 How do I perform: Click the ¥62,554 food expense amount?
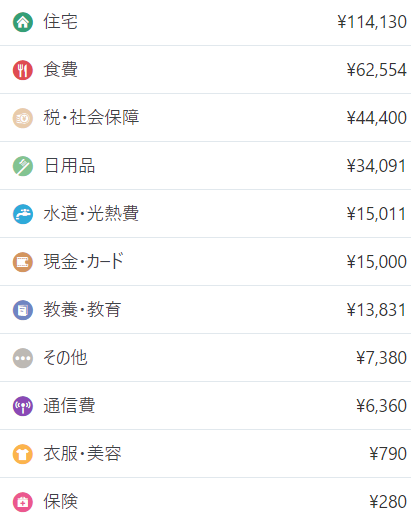(377, 70)
